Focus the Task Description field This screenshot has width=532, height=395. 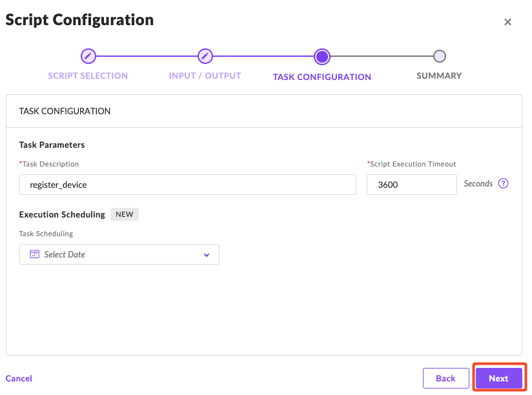click(187, 185)
